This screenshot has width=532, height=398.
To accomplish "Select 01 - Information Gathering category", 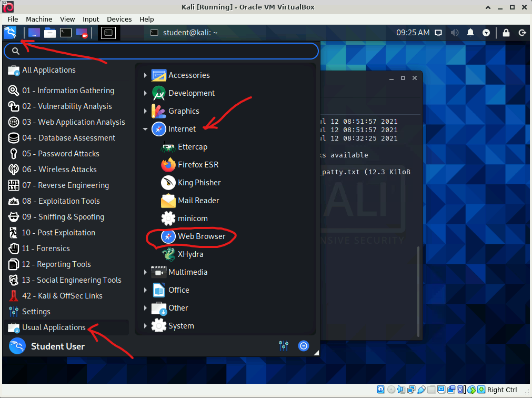I will pos(66,91).
